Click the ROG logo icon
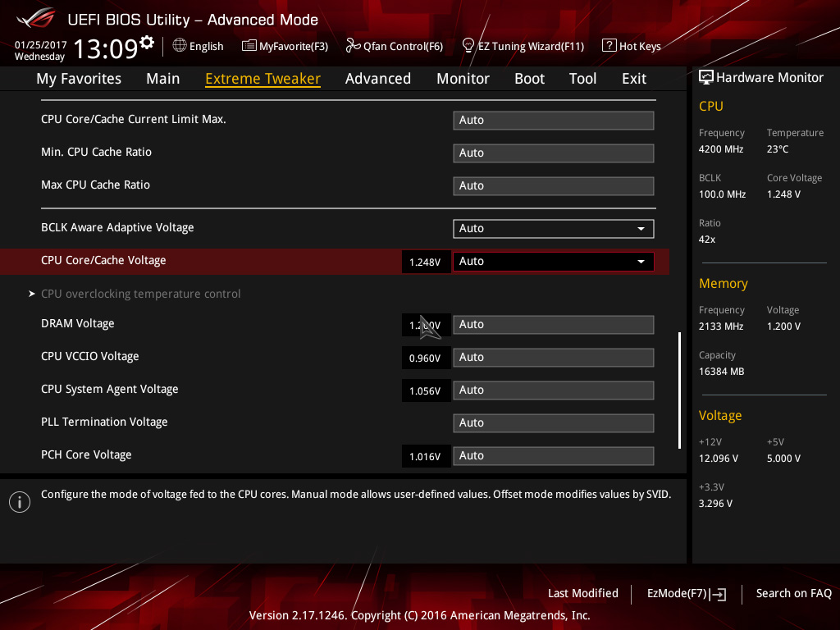 click(x=36, y=18)
